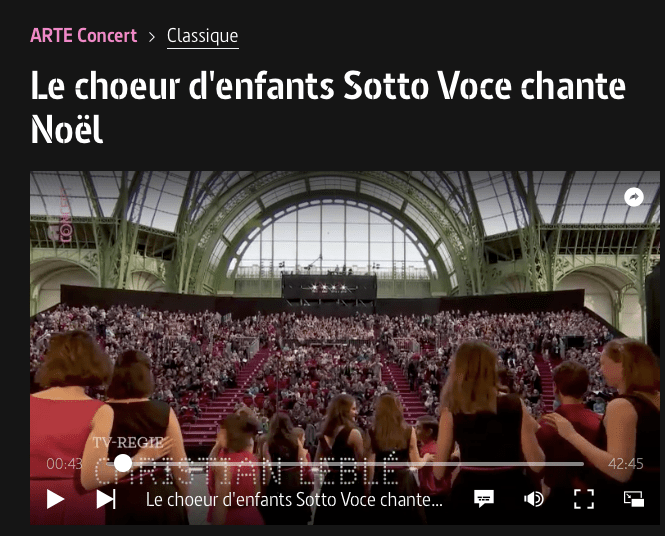Screen dimensions: 665x536
Task: Open the subtitles options icon
Action: 484,499
